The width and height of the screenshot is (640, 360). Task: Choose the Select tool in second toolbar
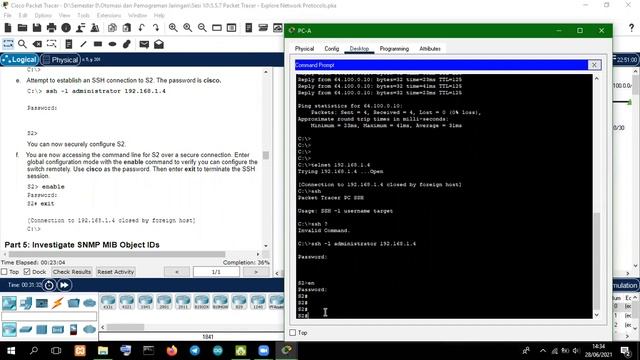tap(8, 44)
